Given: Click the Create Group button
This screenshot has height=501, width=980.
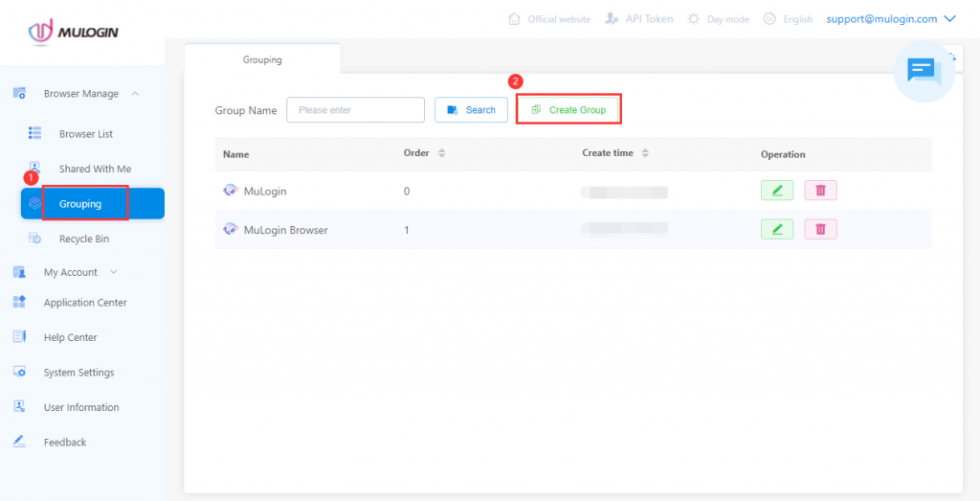Looking at the screenshot, I should pos(568,110).
